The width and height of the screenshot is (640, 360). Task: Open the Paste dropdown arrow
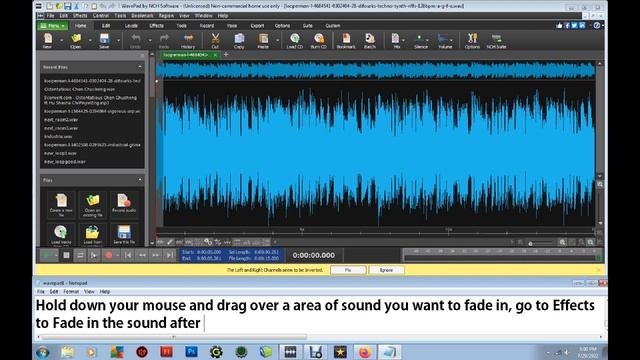tap(278, 40)
